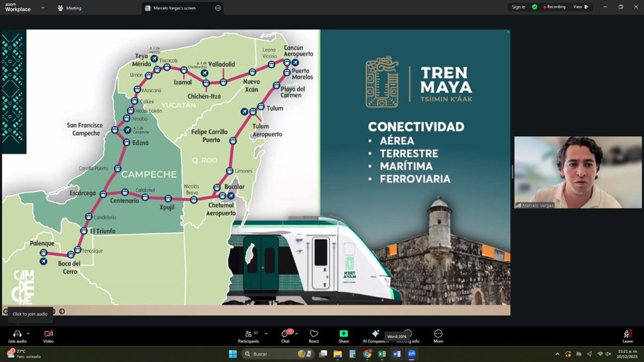Click the MARÍTIMA bullet on the slide
Image resolution: width=644 pixels, height=362 pixels.
coord(407,166)
